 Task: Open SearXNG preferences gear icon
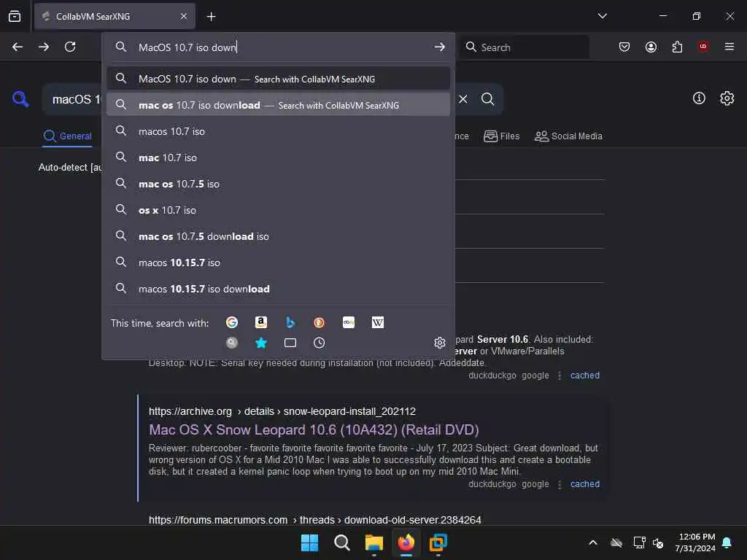point(727,98)
